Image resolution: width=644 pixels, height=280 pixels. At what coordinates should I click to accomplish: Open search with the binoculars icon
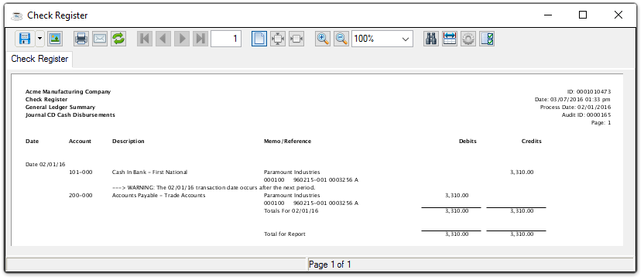pos(431,39)
